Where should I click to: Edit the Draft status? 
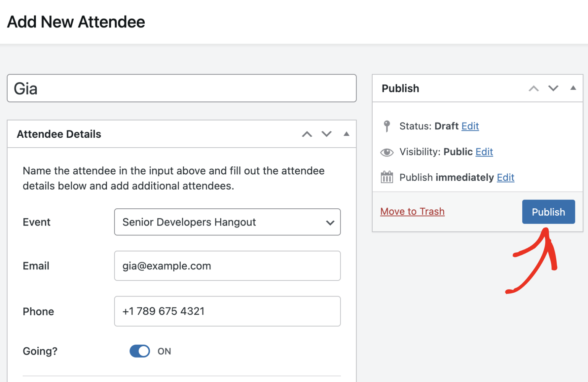470,126
